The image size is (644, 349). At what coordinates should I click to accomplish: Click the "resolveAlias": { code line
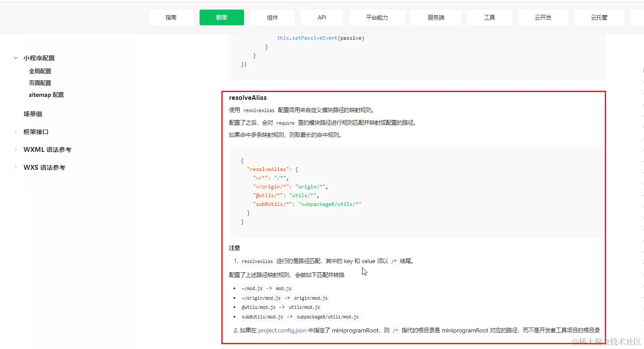pos(272,169)
